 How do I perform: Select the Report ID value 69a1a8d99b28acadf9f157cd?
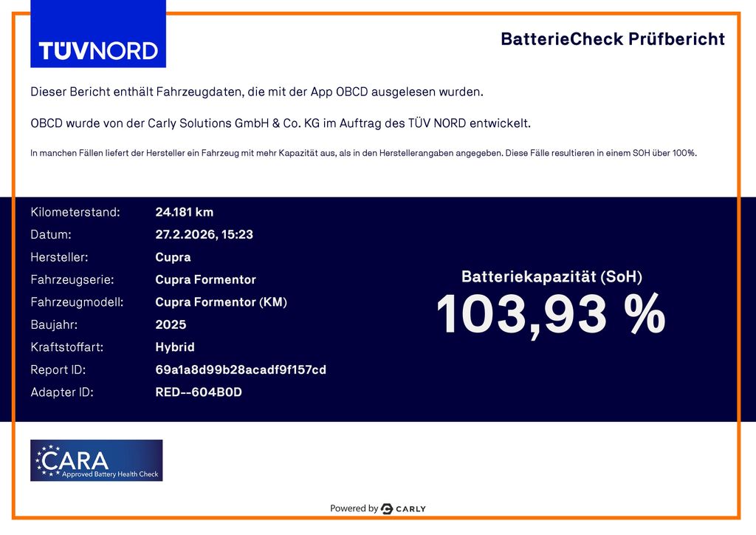pyautogui.click(x=240, y=369)
